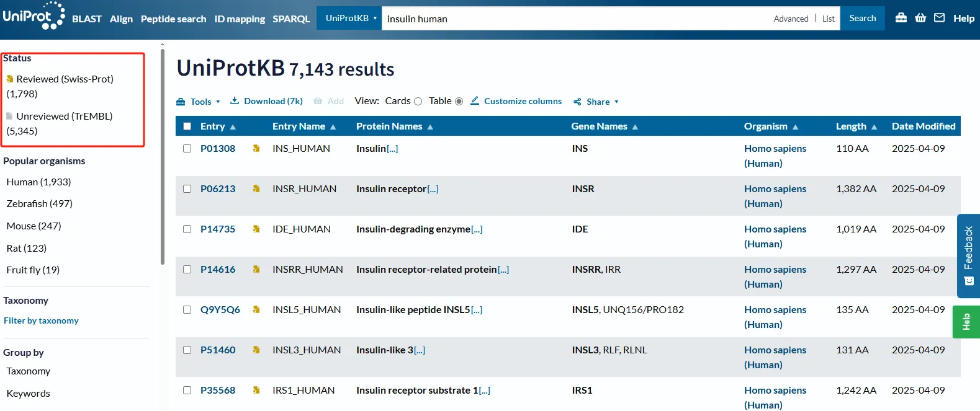Click the green Help side tab
The width and height of the screenshot is (980, 411).
click(966, 322)
